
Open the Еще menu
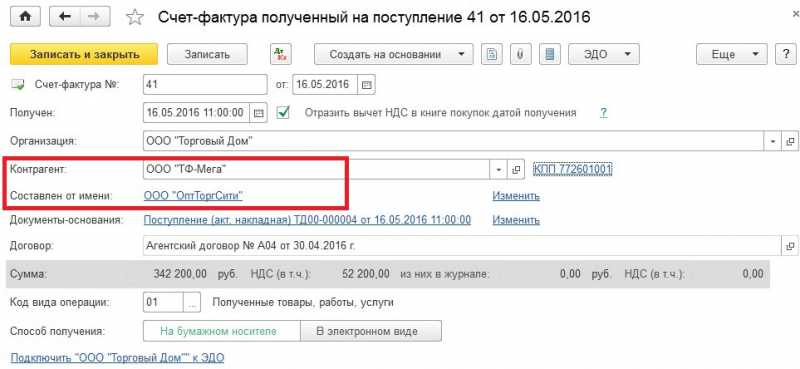tap(732, 54)
